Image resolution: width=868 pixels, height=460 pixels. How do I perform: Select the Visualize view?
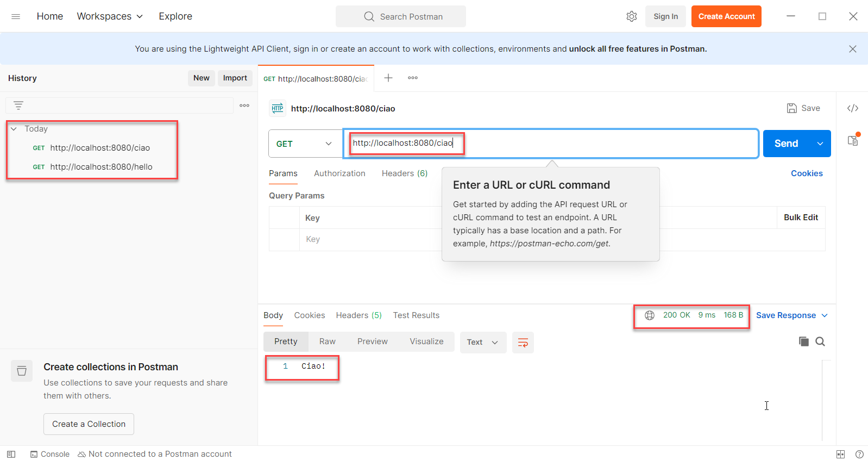pyautogui.click(x=426, y=341)
